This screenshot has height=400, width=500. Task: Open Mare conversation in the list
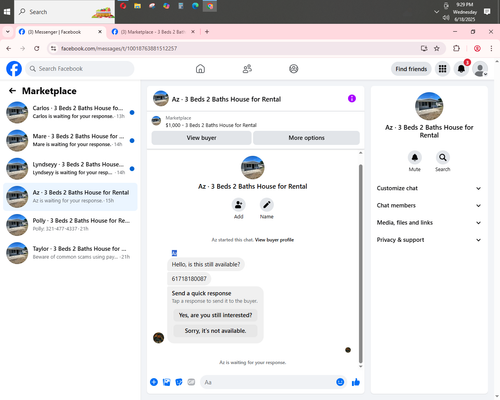pyautogui.click(x=70, y=140)
